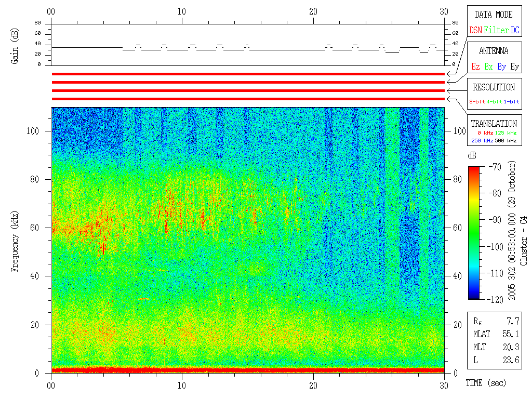Click the 30 label on bottom time axis
The height and width of the screenshot is (399, 532).
[x=444, y=385]
